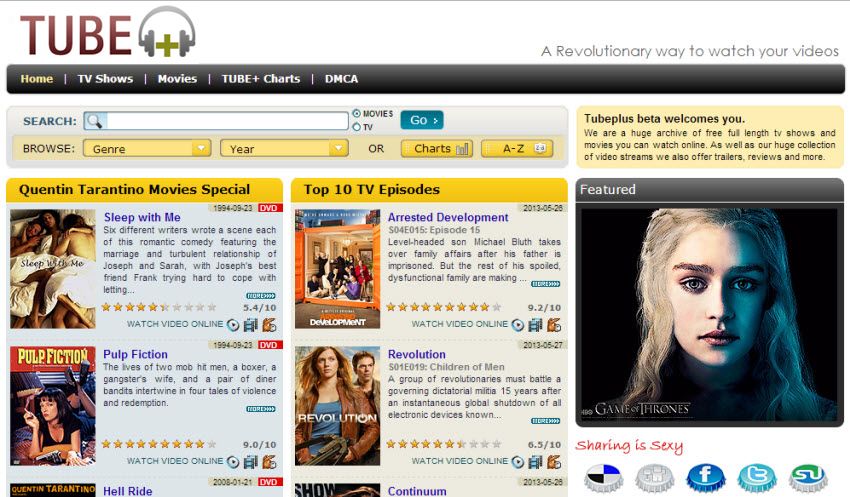The image size is (850, 497).
Task: Click the MORE badge under Arrested Development description
Action: 545,284
